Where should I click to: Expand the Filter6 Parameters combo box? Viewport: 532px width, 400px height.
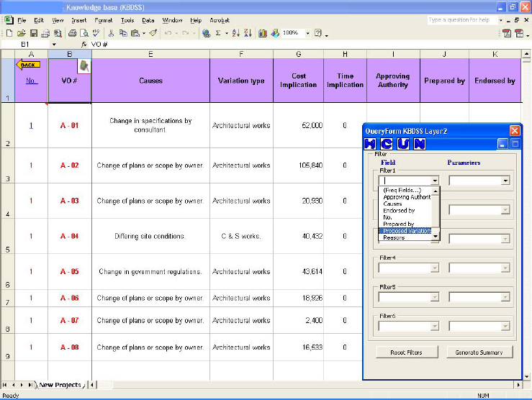pos(505,327)
